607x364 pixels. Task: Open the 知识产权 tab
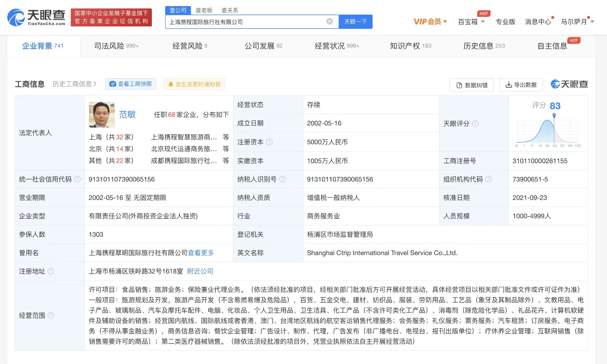pyautogui.click(x=410, y=46)
